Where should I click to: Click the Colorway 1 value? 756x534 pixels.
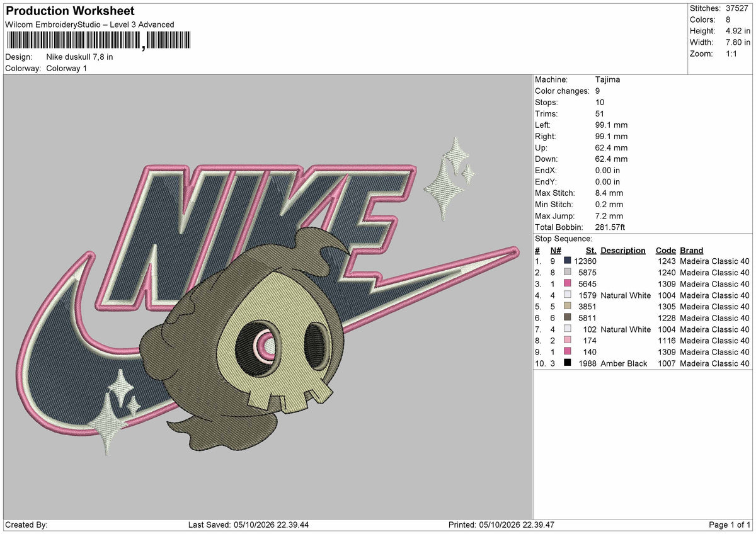pos(67,68)
